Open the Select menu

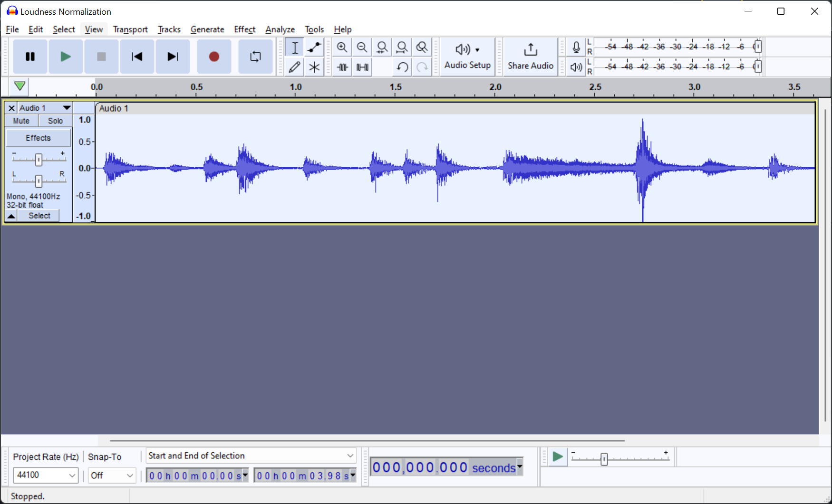tap(64, 29)
